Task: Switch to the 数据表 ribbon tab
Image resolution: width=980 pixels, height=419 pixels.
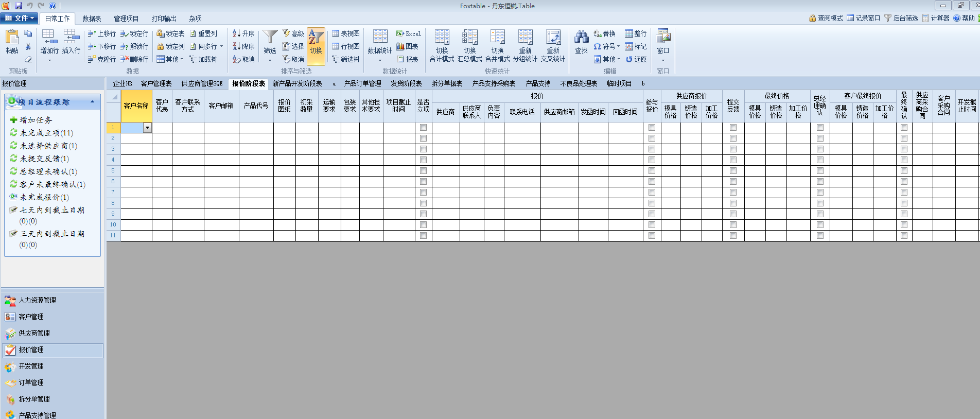Action: tap(92, 19)
